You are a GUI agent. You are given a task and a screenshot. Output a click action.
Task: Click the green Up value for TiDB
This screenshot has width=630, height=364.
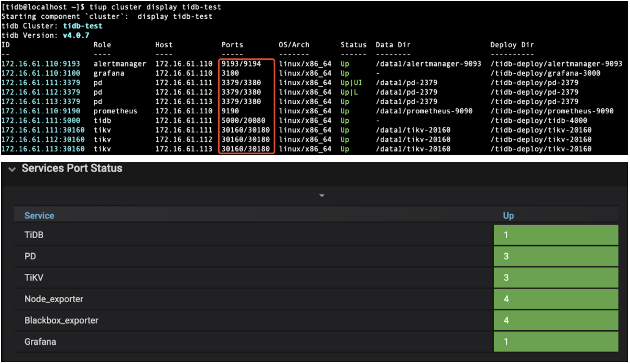click(x=556, y=235)
